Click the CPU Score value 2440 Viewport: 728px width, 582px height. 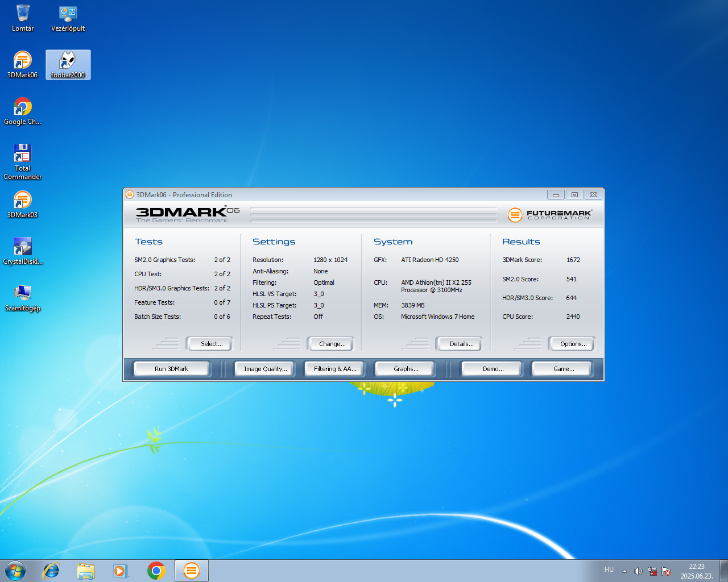click(573, 317)
